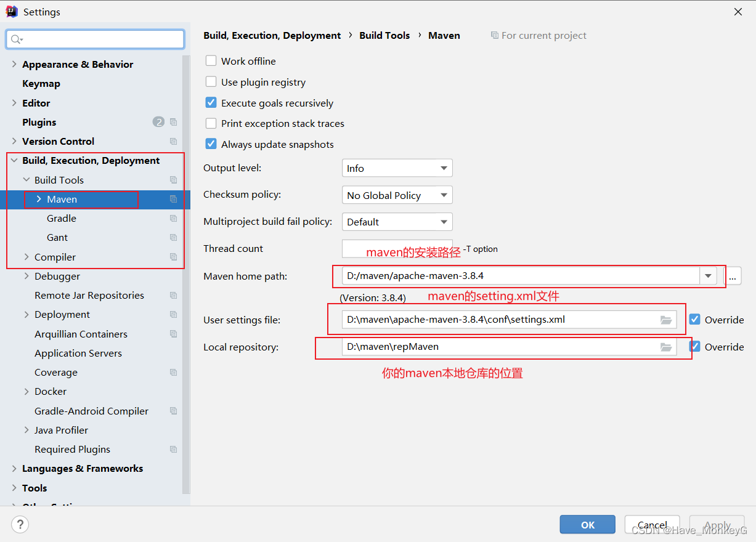Screen dimensions: 756x542
Task: Enable Use plugin registry checkbox
Action: [211, 82]
